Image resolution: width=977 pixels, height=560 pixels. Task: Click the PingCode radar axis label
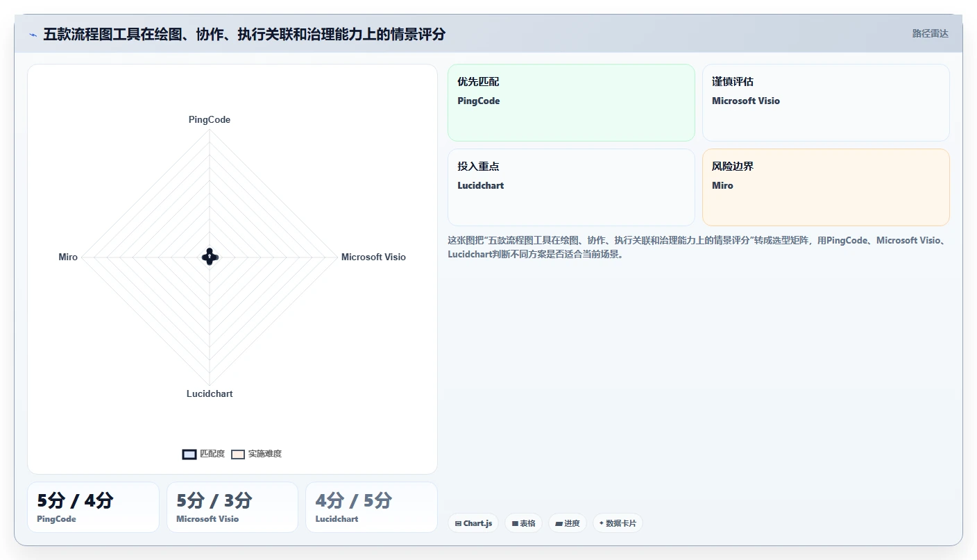(x=210, y=119)
